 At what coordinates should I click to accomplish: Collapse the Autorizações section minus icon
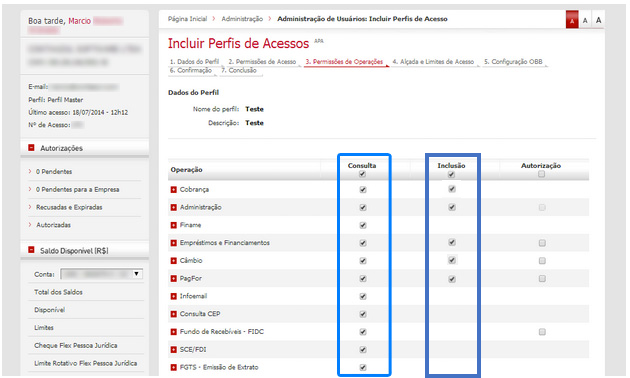coord(31,148)
